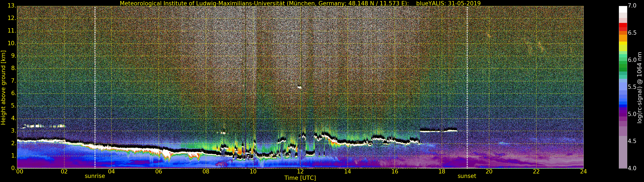The height and width of the screenshot is (182, 644).
Task: Click the '6.' height axis tick label
Action: [14, 93]
